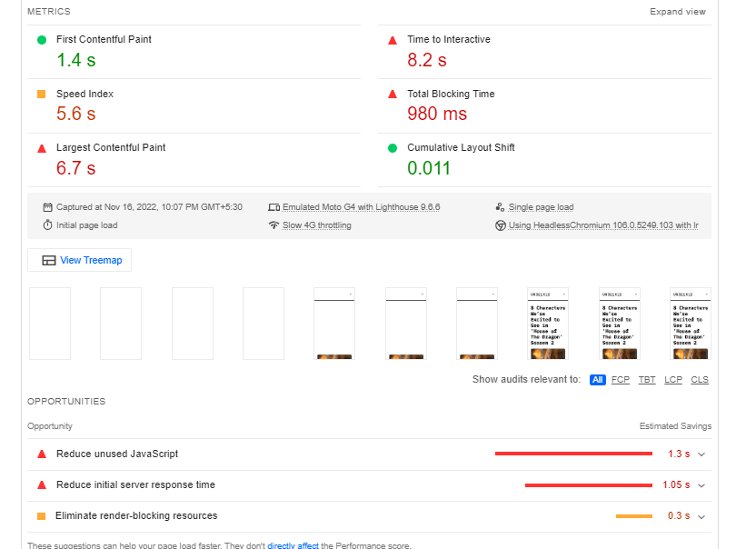Filter audits by FCP
This screenshot has height=549, width=756.
621,380
